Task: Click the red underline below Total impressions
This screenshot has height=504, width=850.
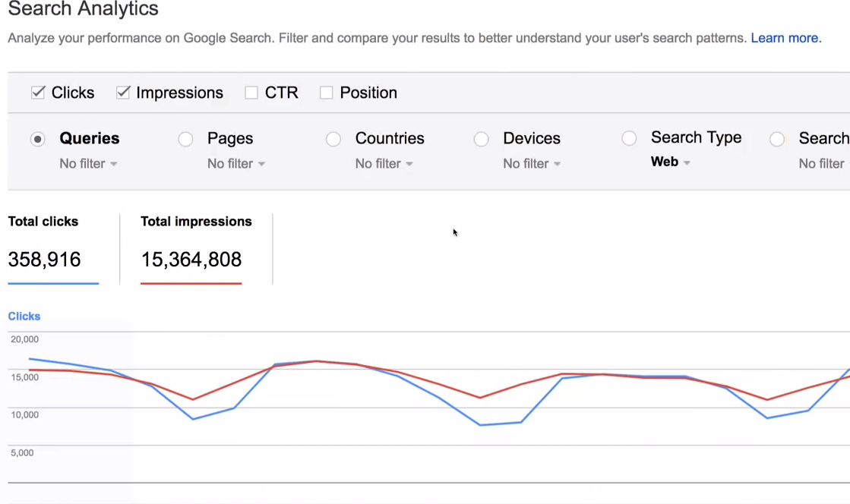Action: tap(191, 284)
